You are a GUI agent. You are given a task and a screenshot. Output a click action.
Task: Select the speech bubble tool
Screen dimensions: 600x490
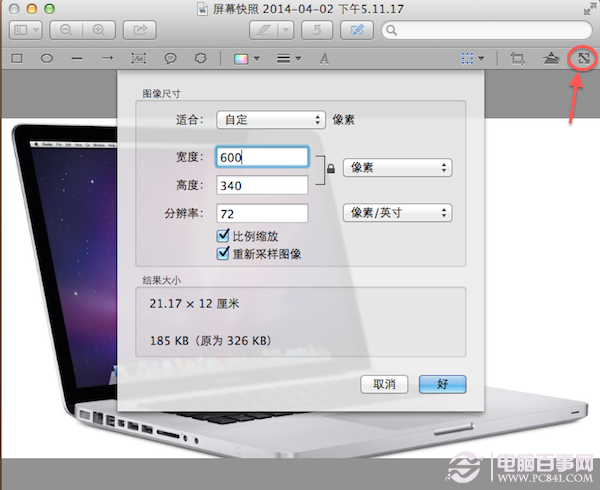click(x=170, y=59)
